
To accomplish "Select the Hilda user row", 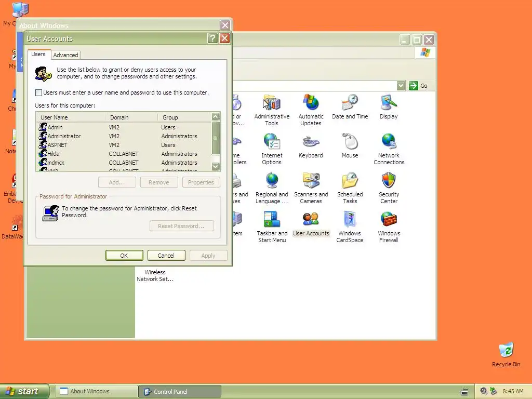I will pos(124,154).
